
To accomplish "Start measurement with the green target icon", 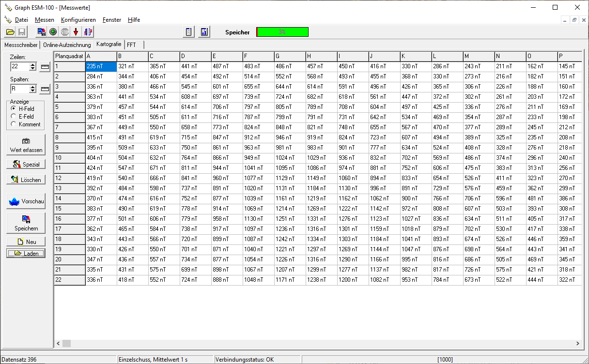I will click(x=53, y=32).
